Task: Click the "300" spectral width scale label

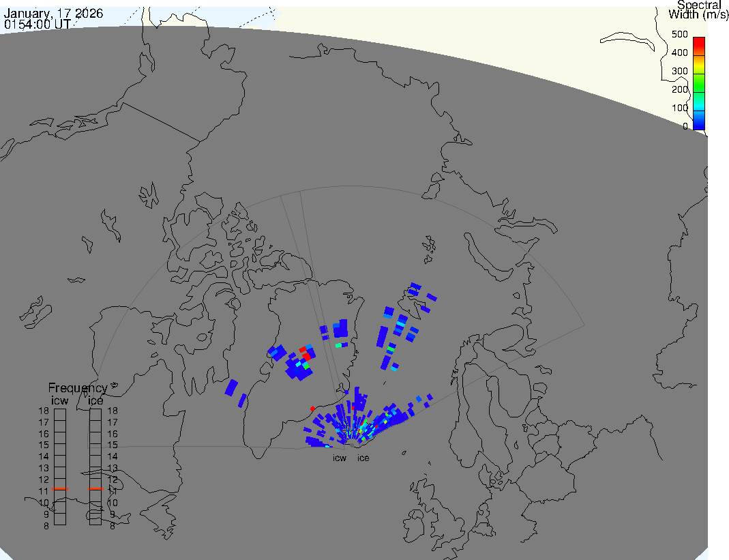Action: (x=680, y=71)
